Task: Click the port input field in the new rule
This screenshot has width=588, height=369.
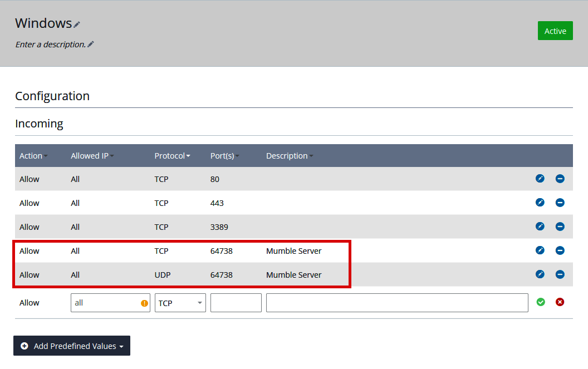Action: tap(236, 302)
